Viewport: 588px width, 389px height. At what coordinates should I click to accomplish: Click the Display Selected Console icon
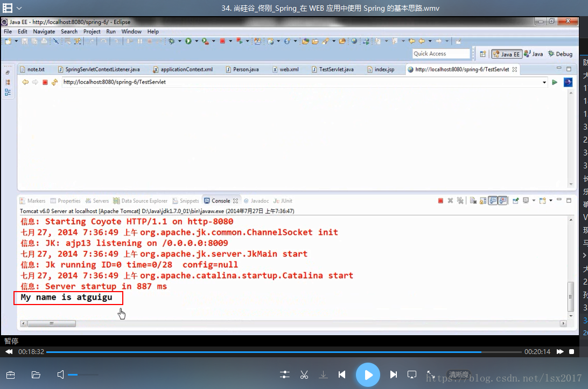[526, 201]
